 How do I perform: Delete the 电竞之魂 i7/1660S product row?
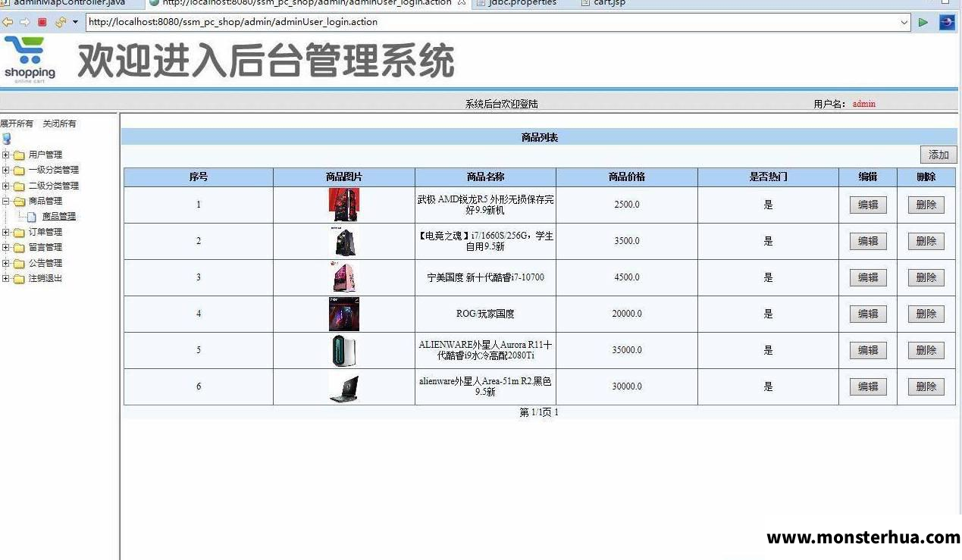pos(926,241)
